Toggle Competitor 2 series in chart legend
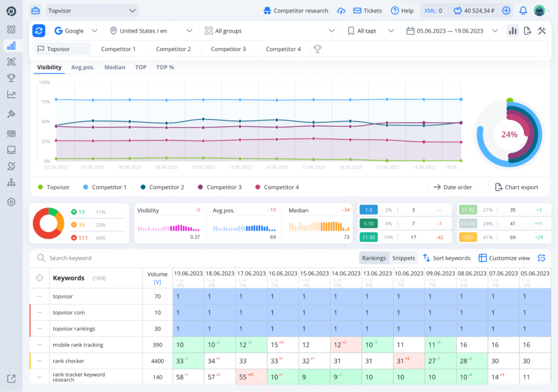Image resolution: width=558 pixels, height=392 pixels. point(162,187)
